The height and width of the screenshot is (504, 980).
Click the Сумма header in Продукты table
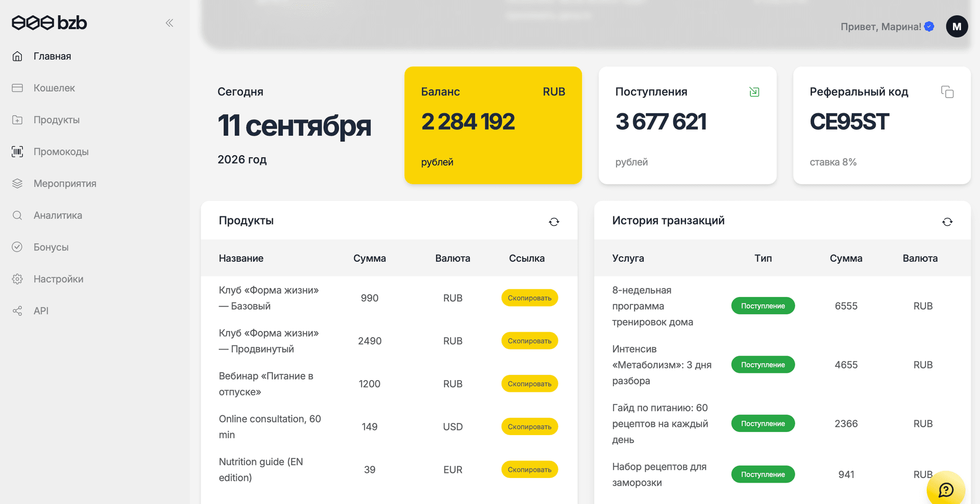pyautogui.click(x=370, y=258)
